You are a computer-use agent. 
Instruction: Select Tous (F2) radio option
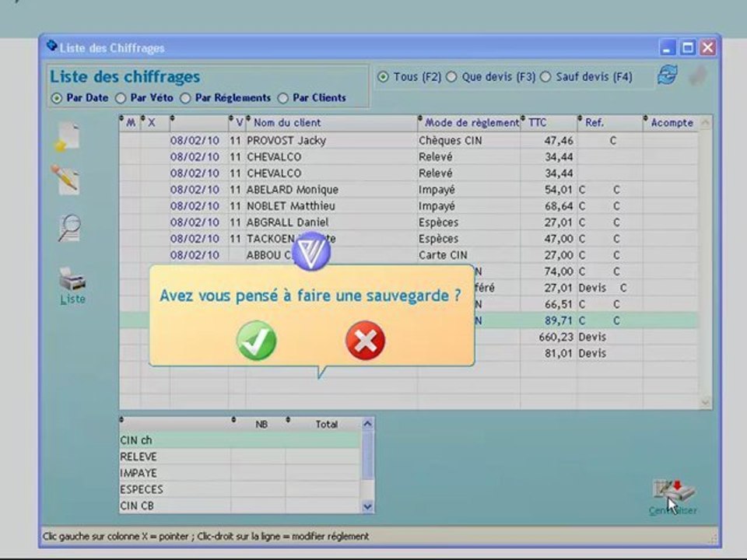(383, 77)
